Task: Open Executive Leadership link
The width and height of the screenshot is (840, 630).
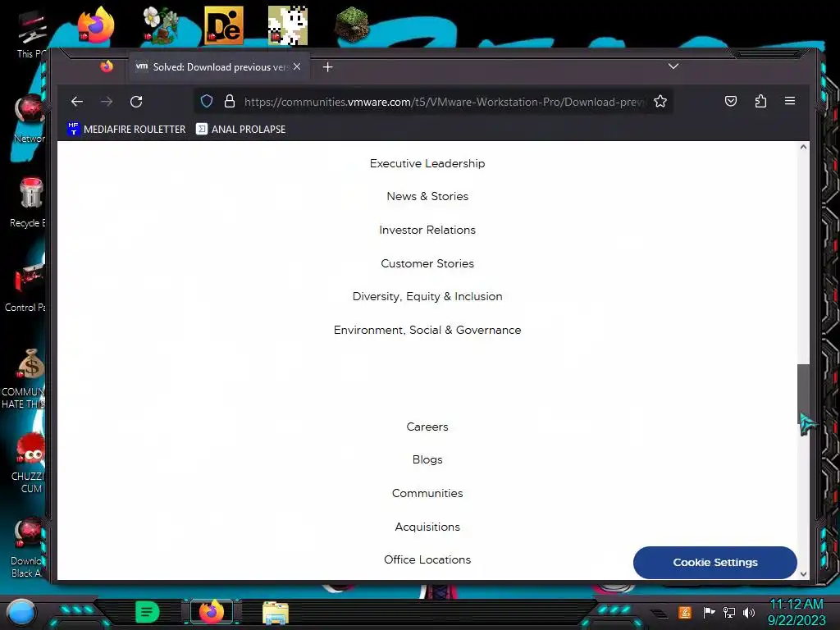Action: coord(427,163)
